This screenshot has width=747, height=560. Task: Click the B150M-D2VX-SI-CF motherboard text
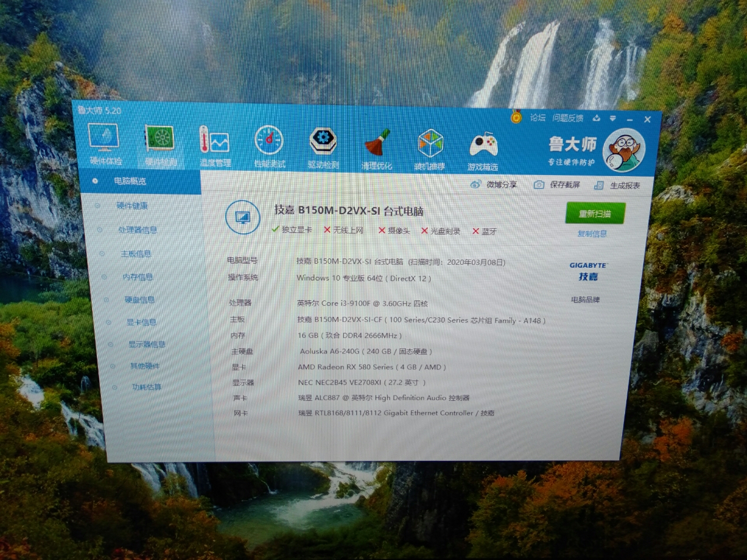[x=421, y=320]
